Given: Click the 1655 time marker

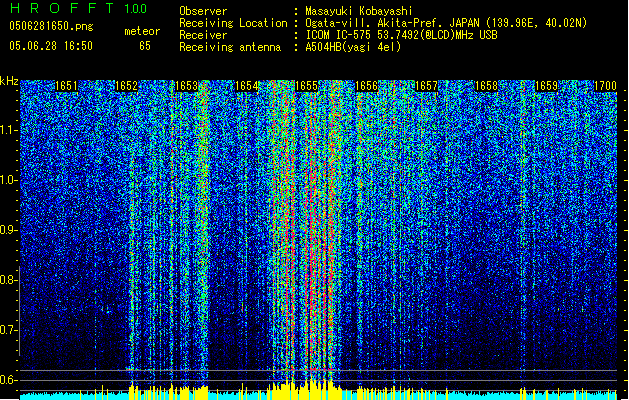Looking at the screenshot, I should pyautogui.click(x=306, y=86).
